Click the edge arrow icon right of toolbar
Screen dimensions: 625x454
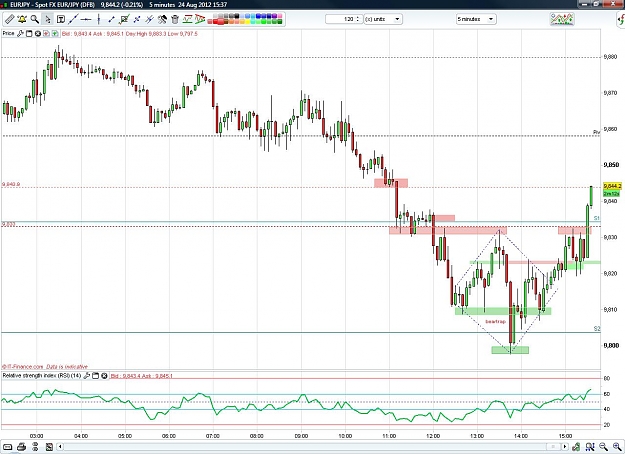click(621, 19)
